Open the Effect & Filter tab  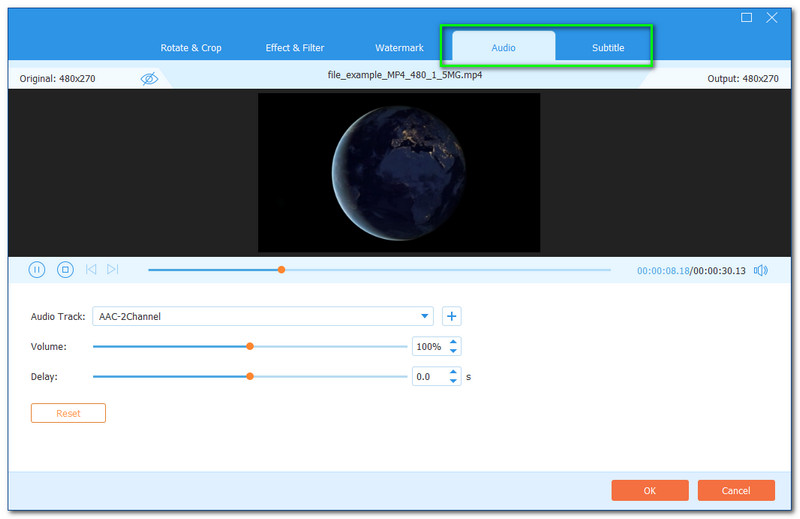pos(295,48)
